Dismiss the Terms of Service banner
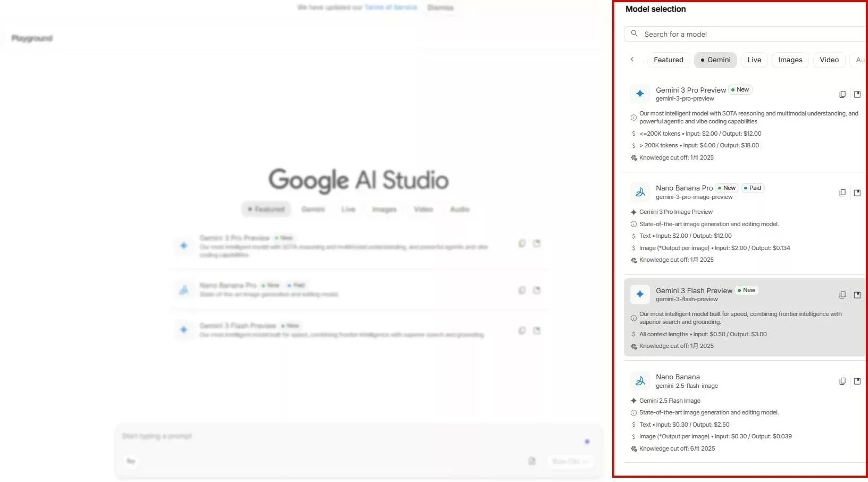This screenshot has width=868, height=482. 440,7
